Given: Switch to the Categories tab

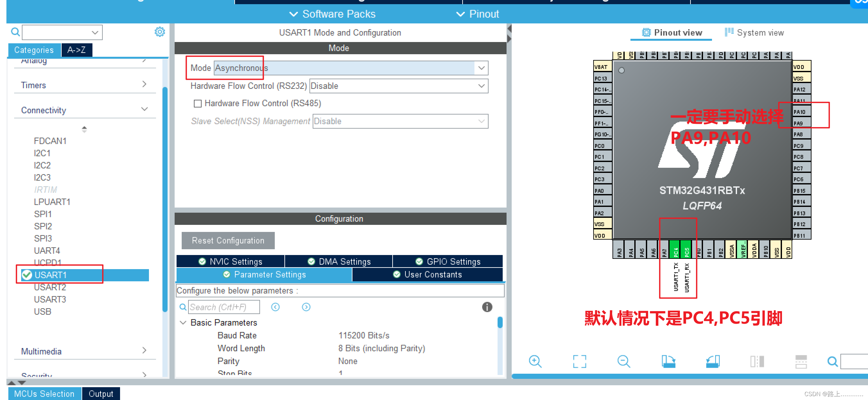Looking at the screenshot, I should pos(34,50).
